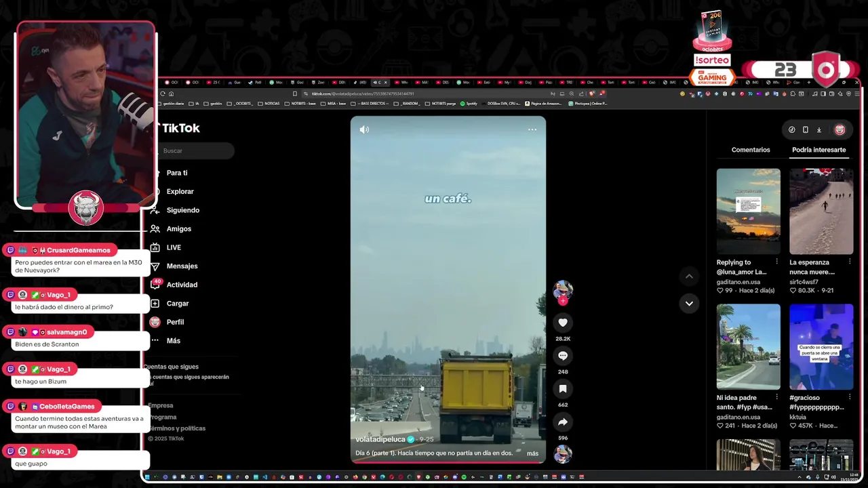Screen dimensions: 868x488
Task: Click the Buscar search field
Action: click(195, 150)
